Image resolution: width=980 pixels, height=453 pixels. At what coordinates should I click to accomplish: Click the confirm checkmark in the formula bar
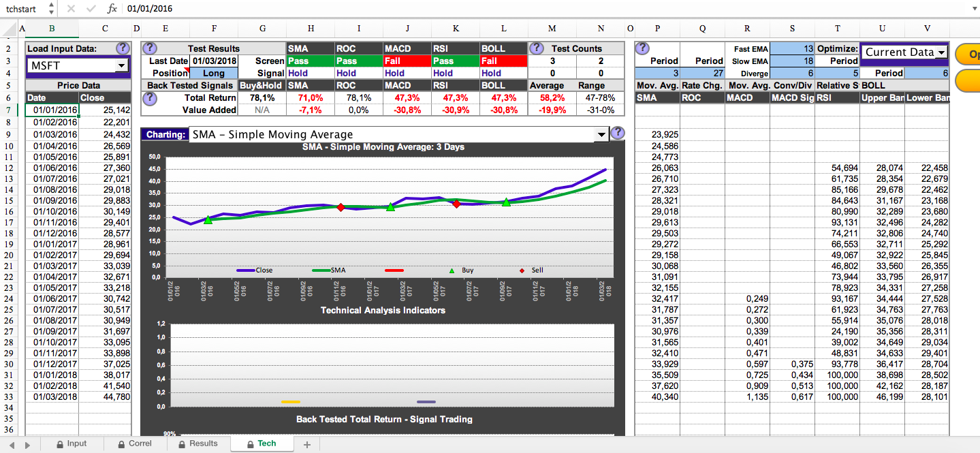pyautogui.click(x=91, y=9)
